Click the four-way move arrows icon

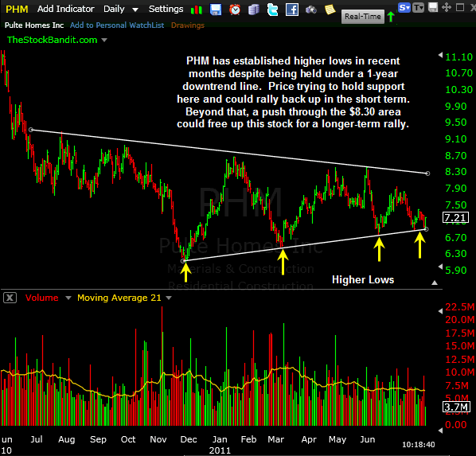click(x=447, y=7)
